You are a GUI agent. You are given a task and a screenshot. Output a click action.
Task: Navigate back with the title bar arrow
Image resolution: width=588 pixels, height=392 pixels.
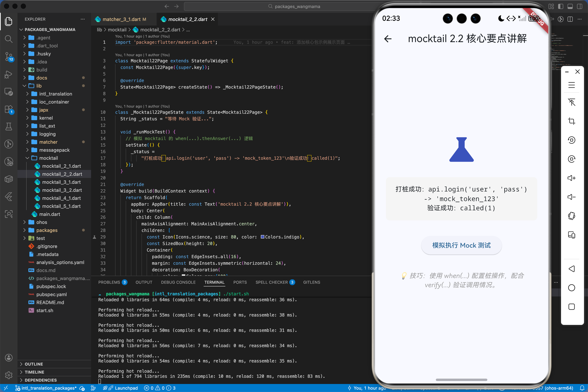167,7
